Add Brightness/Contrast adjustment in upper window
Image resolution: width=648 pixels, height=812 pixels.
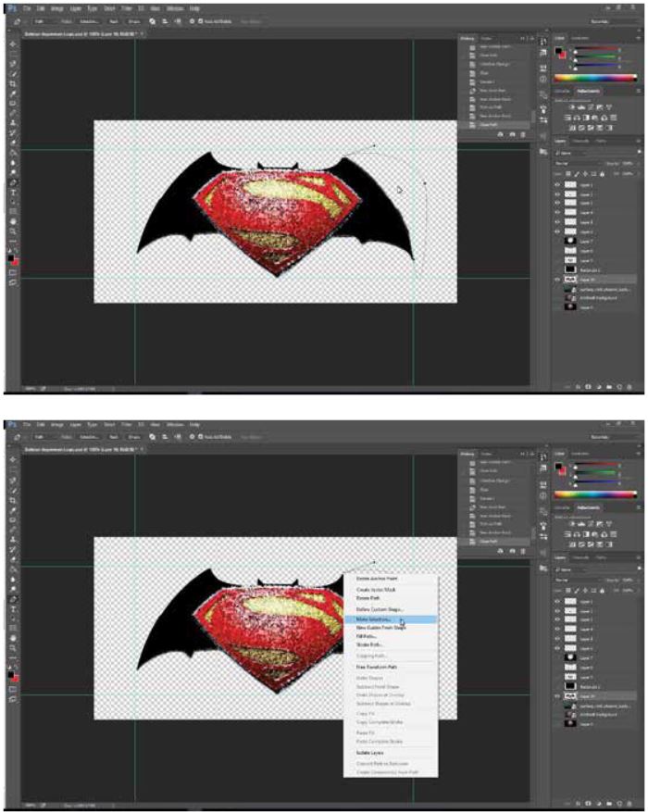pyautogui.click(x=571, y=107)
